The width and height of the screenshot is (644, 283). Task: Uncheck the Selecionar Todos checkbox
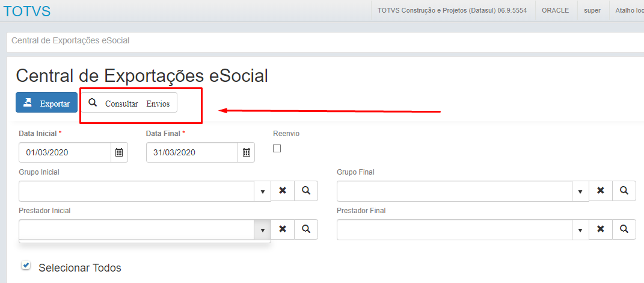click(26, 266)
